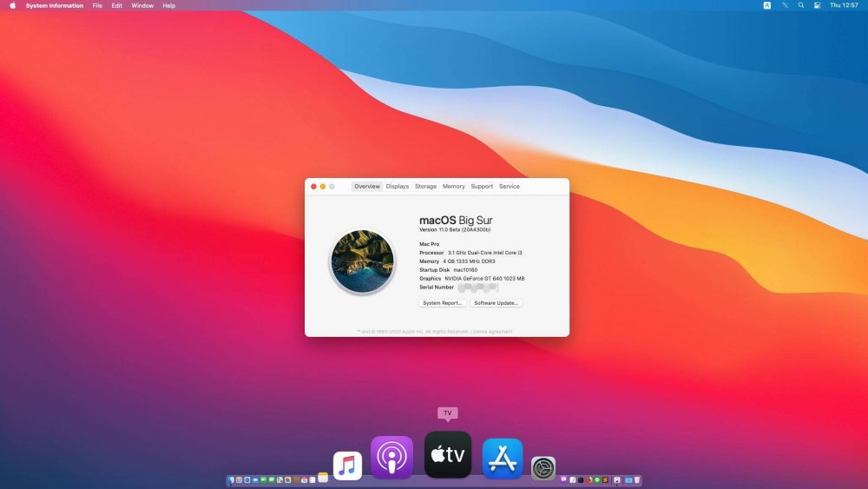Viewport: 868px width, 489px height.
Task: Click the macOS Big Sur wallpaper emblem
Action: [363, 261]
